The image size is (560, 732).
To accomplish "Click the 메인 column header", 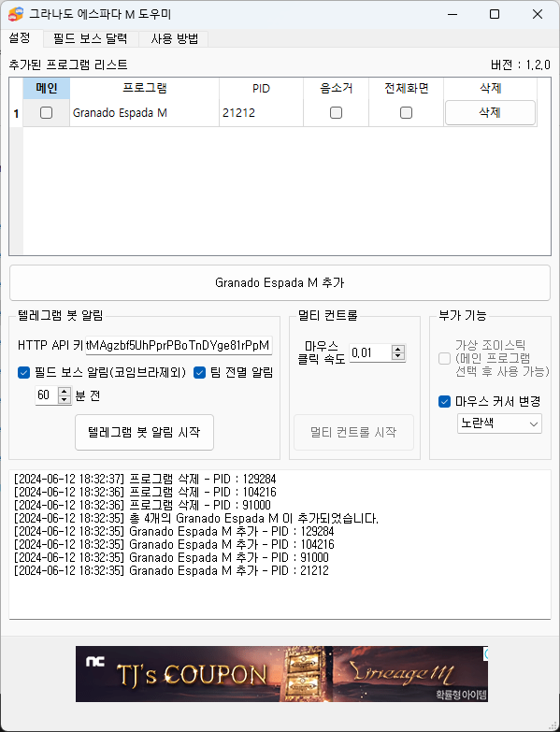I will pos(46,88).
